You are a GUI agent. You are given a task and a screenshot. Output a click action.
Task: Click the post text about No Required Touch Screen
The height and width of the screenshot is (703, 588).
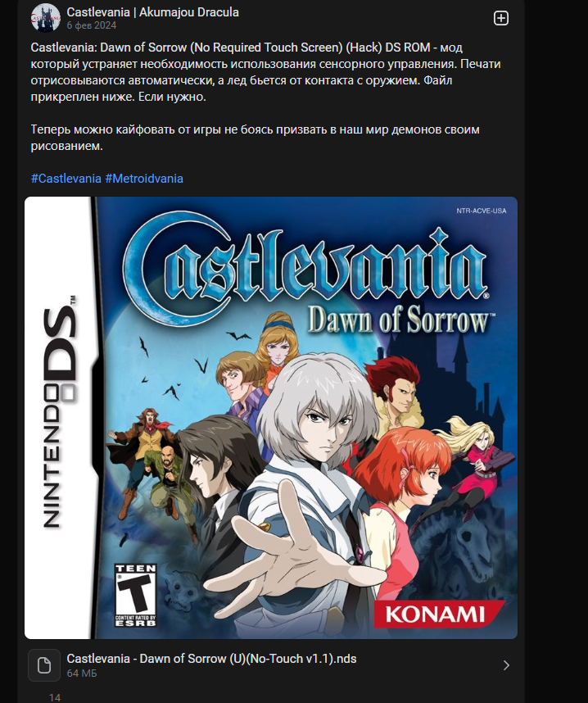click(x=265, y=72)
